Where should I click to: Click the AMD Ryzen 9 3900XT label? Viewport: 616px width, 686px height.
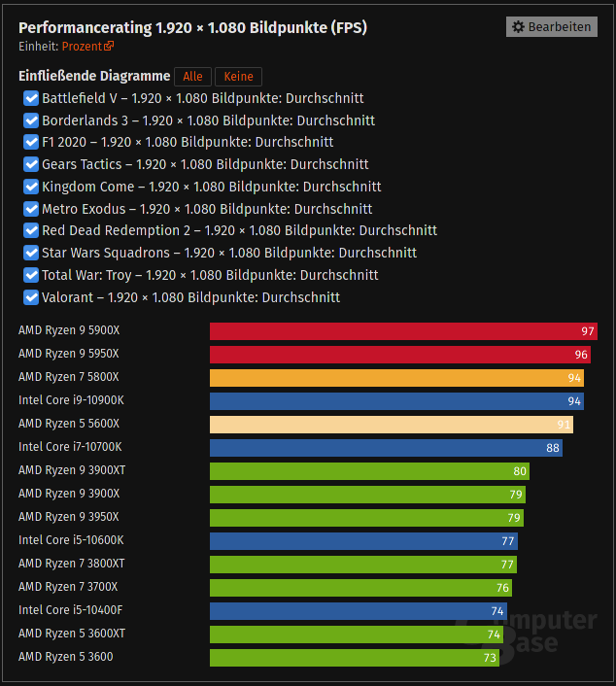click(72, 470)
